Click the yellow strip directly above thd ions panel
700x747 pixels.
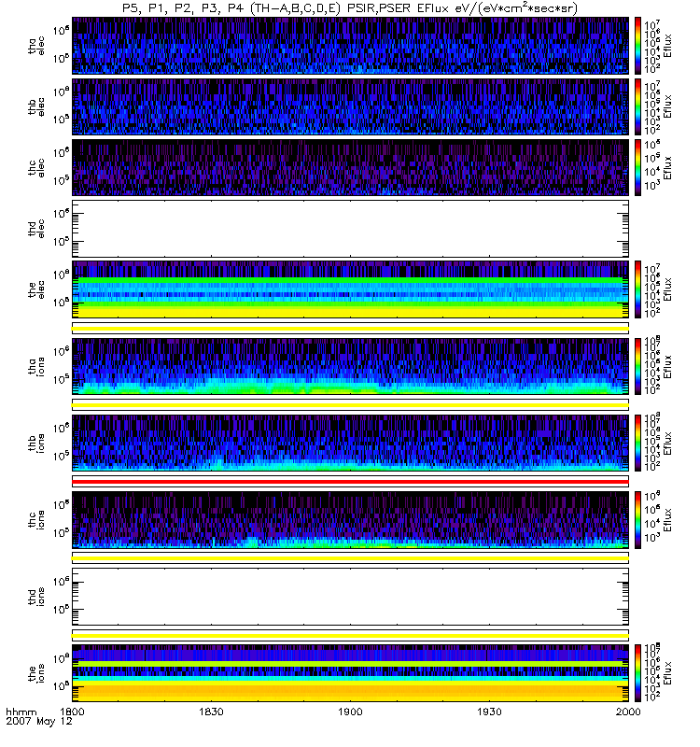pyautogui.click(x=350, y=558)
